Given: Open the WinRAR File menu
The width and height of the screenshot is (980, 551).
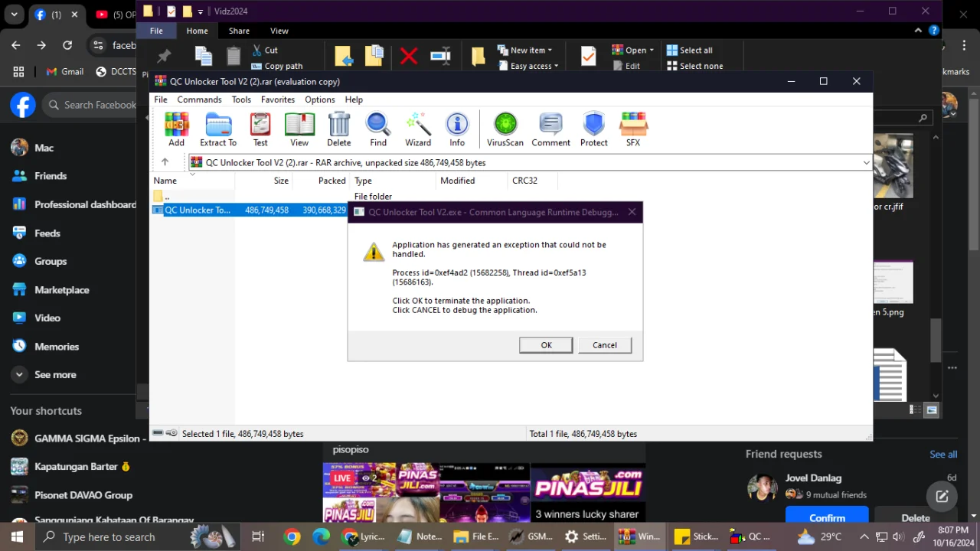Looking at the screenshot, I should coord(161,99).
